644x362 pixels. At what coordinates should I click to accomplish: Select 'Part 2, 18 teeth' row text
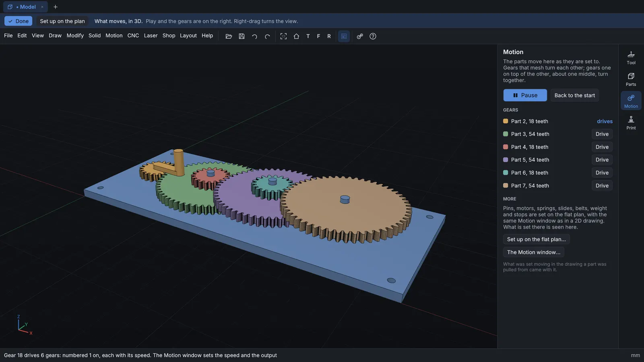pos(529,121)
